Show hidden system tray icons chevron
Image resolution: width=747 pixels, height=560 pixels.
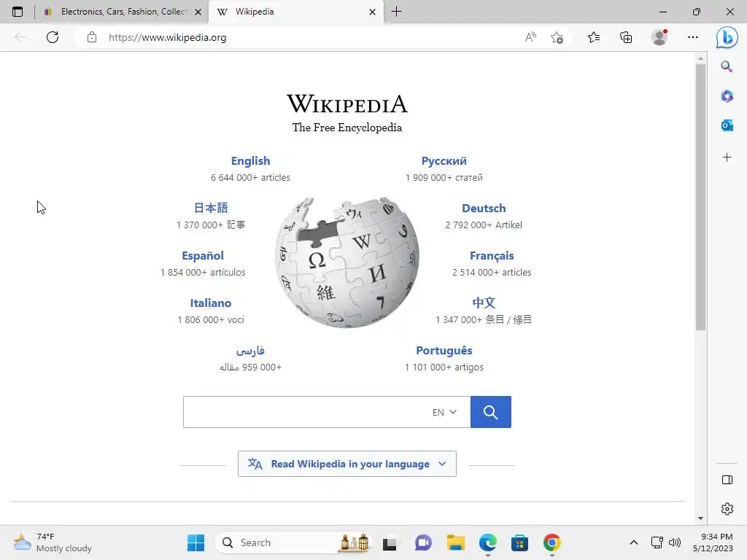click(634, 542)
